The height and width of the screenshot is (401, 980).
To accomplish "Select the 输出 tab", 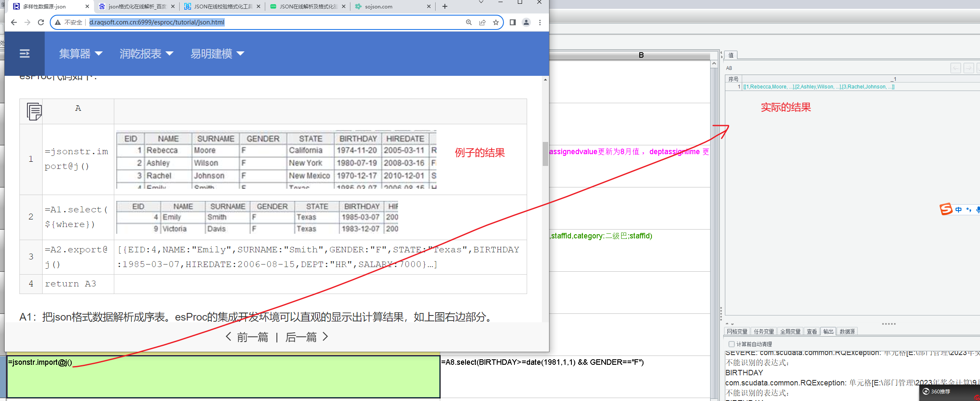I will (828, 331).
